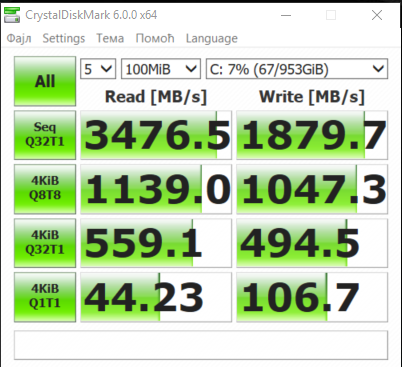
Task: Select the 4KiB Q8T8 write result 1047.3
Action: [312, 189]
